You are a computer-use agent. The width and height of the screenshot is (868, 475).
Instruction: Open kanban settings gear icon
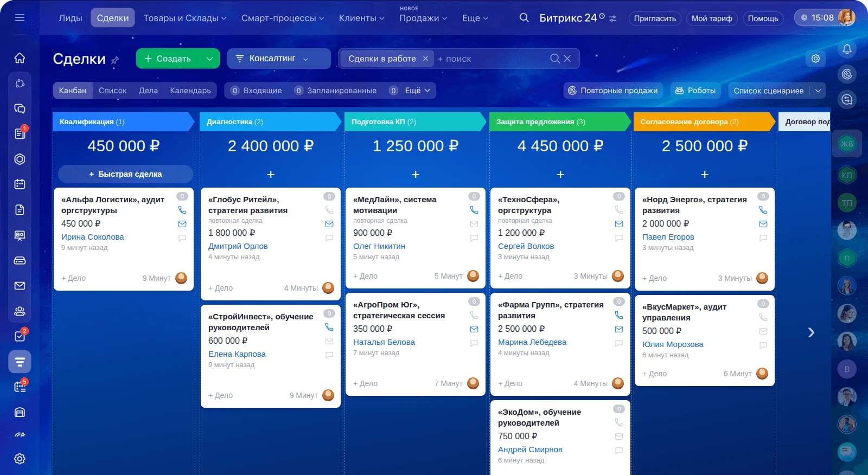click(815, 59)
